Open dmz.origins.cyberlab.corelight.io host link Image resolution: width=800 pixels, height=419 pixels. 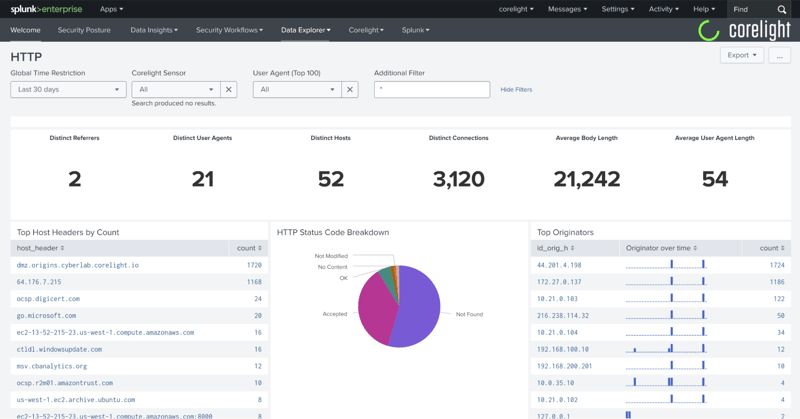click(x=77, y=265)
